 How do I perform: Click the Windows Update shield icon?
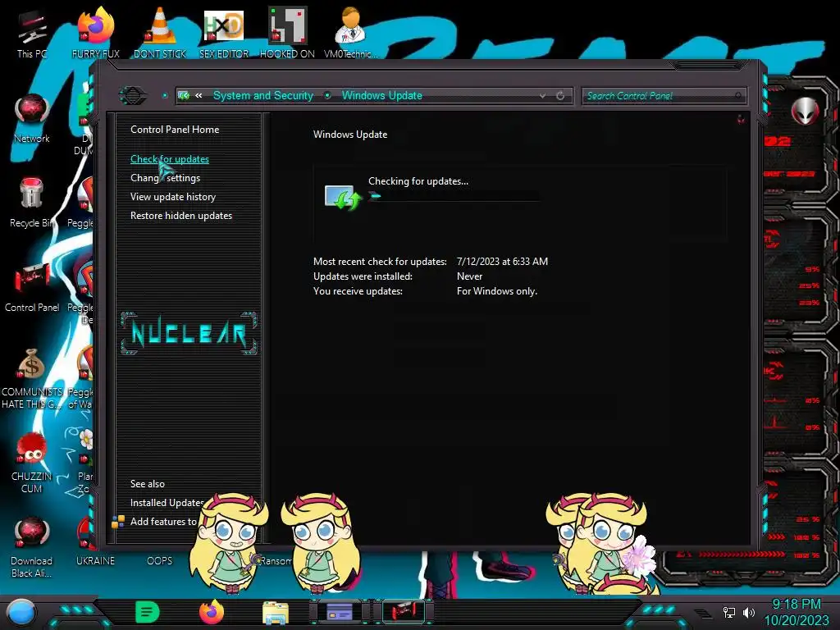pyautogui.click(x=343, y=197)
